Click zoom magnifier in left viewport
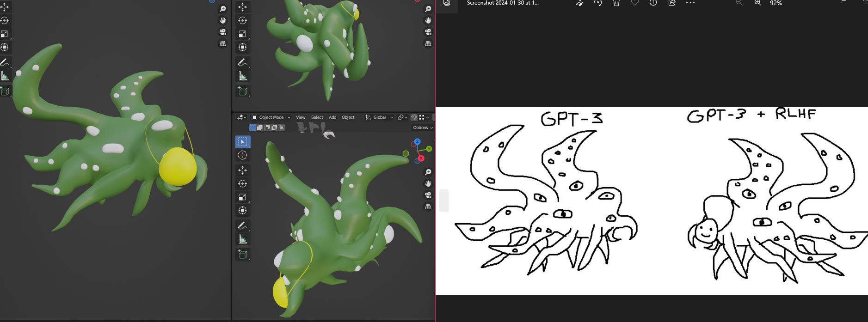Image resolution: width=868 pixels, height=322 pixels. click(x=223, y=9)
